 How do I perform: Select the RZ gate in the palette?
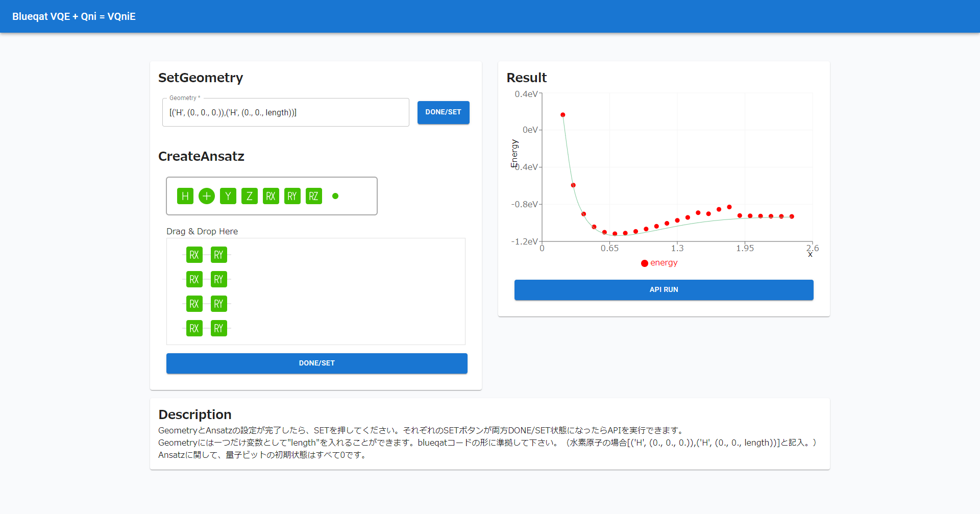314,196
